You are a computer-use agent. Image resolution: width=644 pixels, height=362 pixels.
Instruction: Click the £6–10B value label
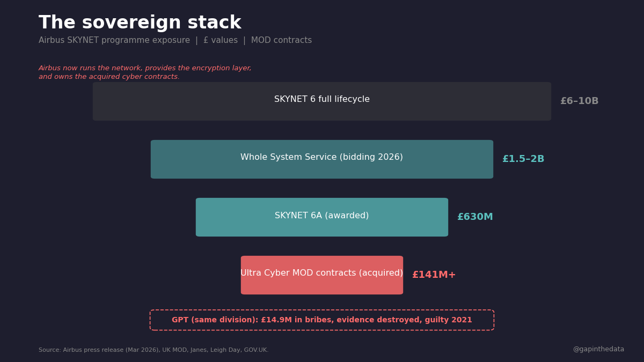point(579,101)
